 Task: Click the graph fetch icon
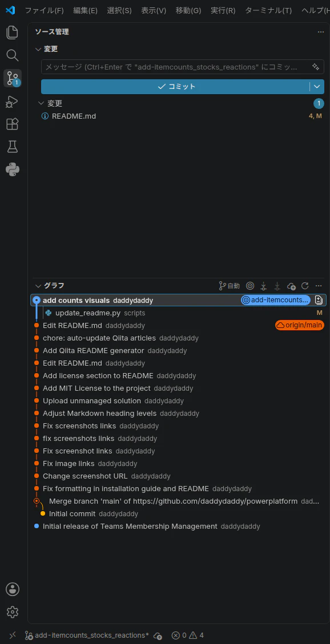263,286
